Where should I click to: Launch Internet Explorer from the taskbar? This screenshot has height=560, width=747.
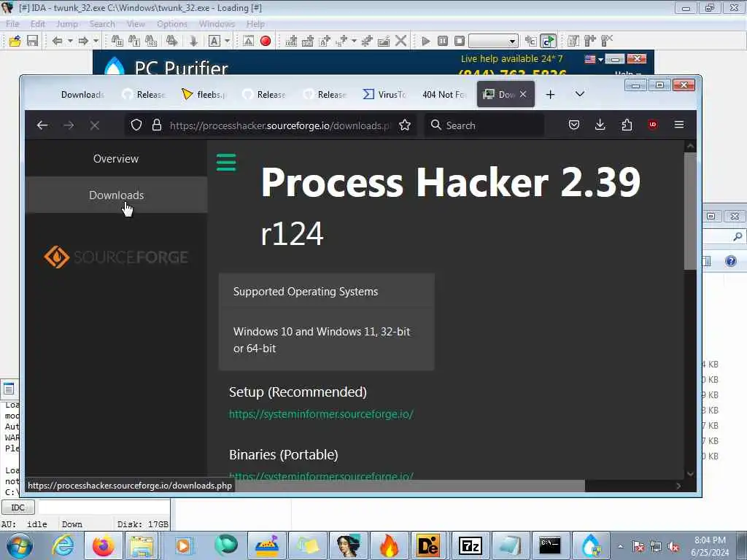point(63,545)
